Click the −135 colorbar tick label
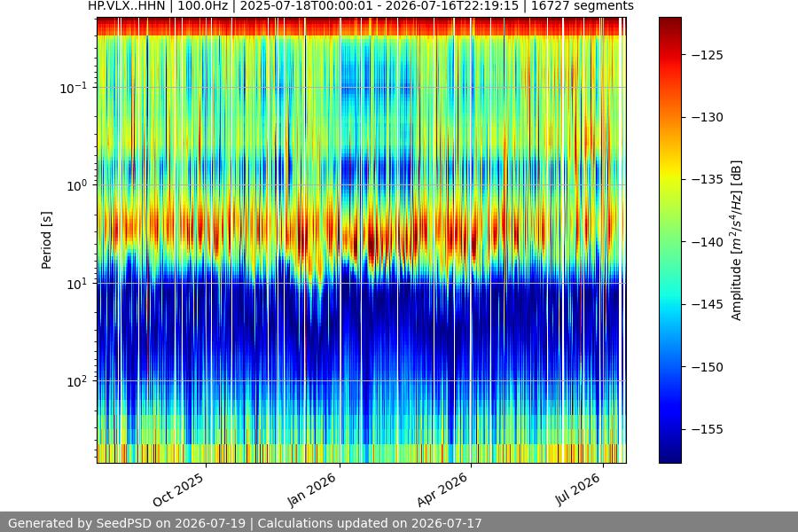Screen dimensions: 798x532 (708, 179)
